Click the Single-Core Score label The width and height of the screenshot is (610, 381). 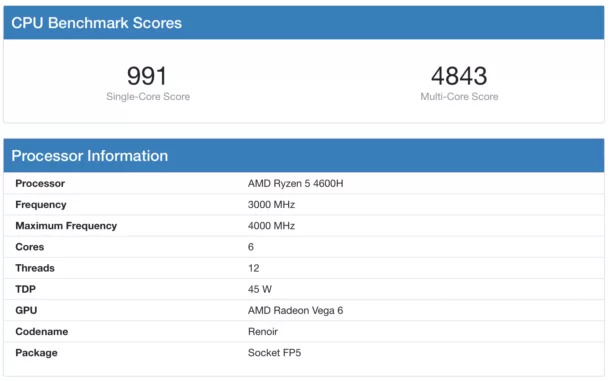(x=148, y=97)
